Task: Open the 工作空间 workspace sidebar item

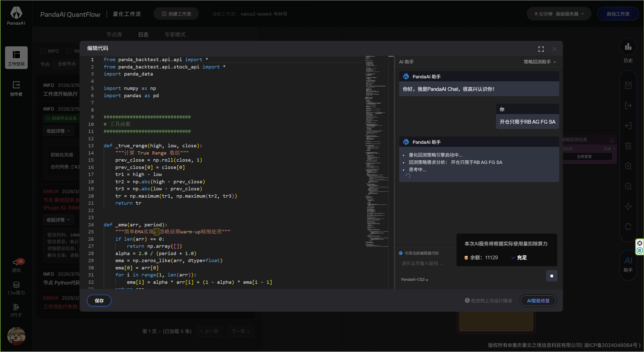Action: [16, 58]
